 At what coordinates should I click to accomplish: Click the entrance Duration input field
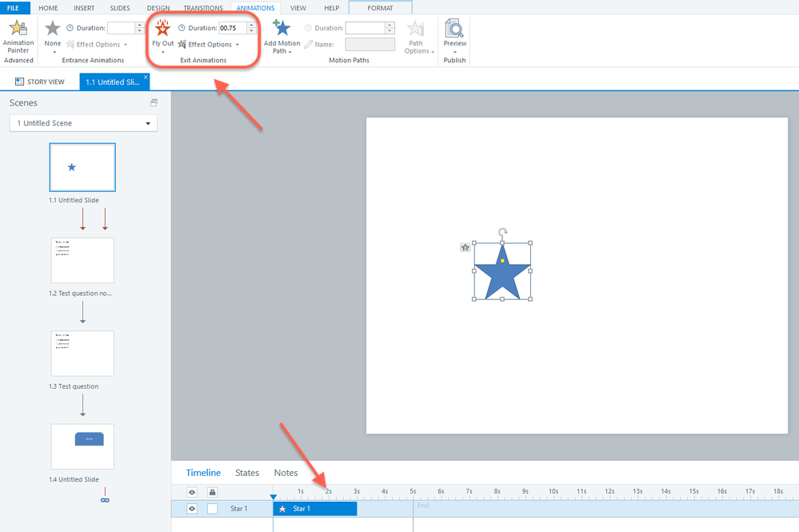coord(122,28)
